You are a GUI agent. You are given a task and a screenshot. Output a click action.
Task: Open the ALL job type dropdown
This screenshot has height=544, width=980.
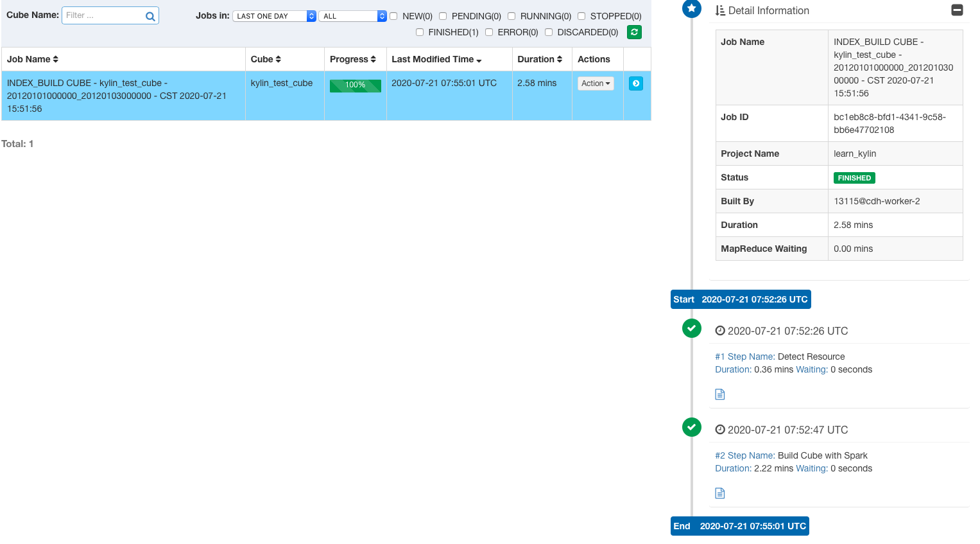[352, 16]
